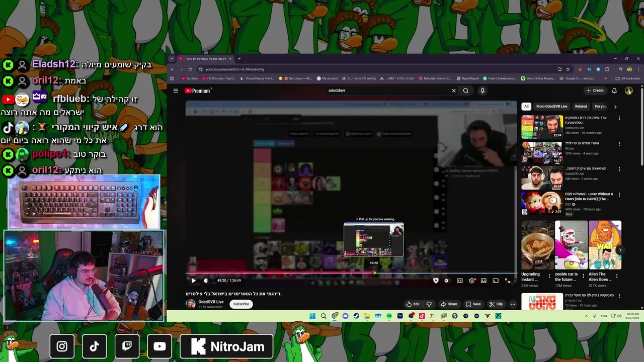644x362 pixels.
Task: Select the From OdedSVR Live chip
Action: click(551, 107)
